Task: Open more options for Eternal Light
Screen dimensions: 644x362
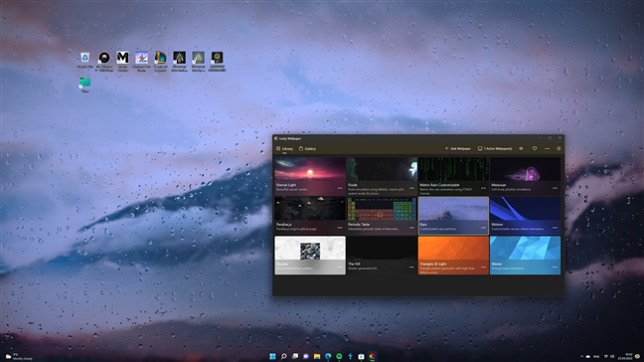Action: [x=340, y=188]
